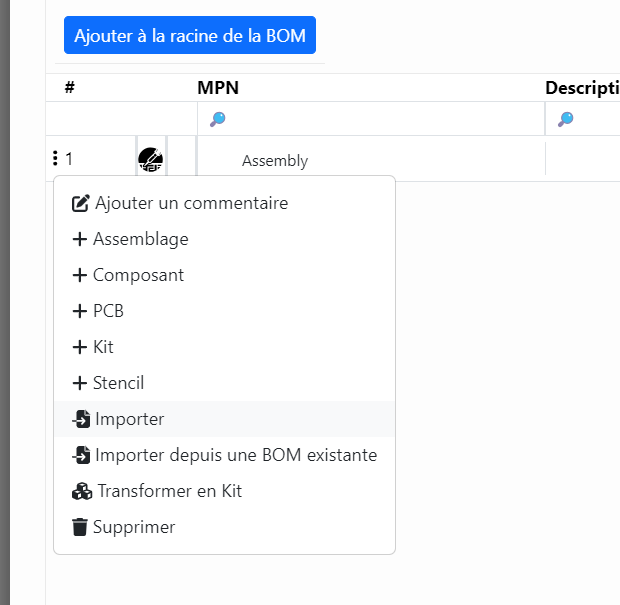Click the assembly type icon in row 1
This screenshot has width=620, height=605.
(150, 159)
